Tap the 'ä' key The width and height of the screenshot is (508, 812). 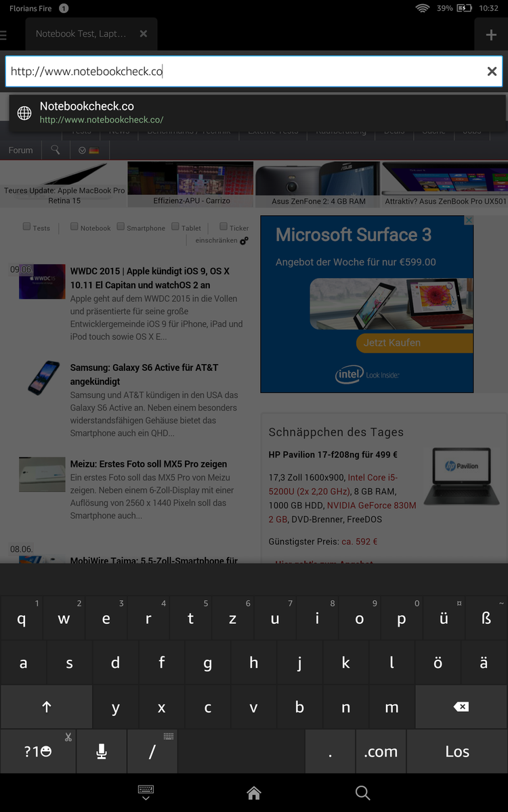click(484, 663)
